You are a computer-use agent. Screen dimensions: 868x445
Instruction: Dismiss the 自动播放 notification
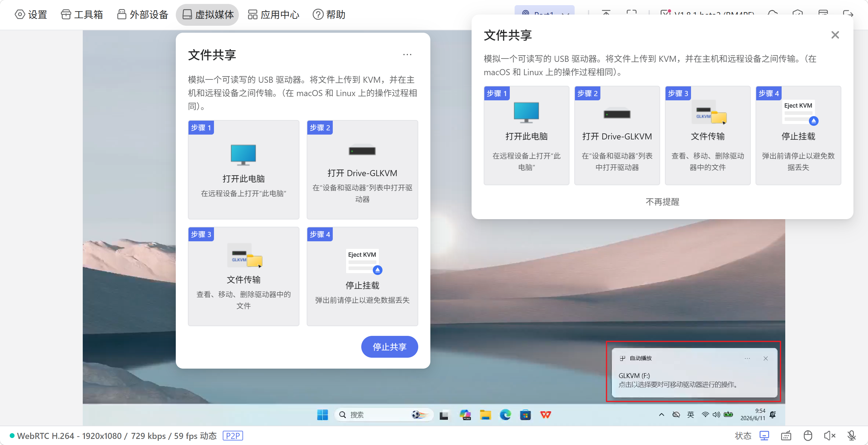pyautogui.click(x=766, y=358)
